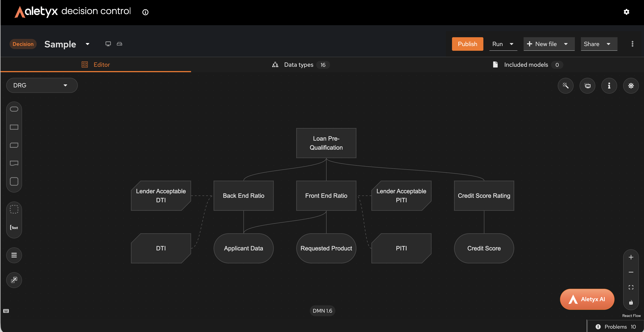Image resolution: width=644 pixels, height=332 pixels.
Task: Toggle the overlays panel icon
Action: [587, 86]
